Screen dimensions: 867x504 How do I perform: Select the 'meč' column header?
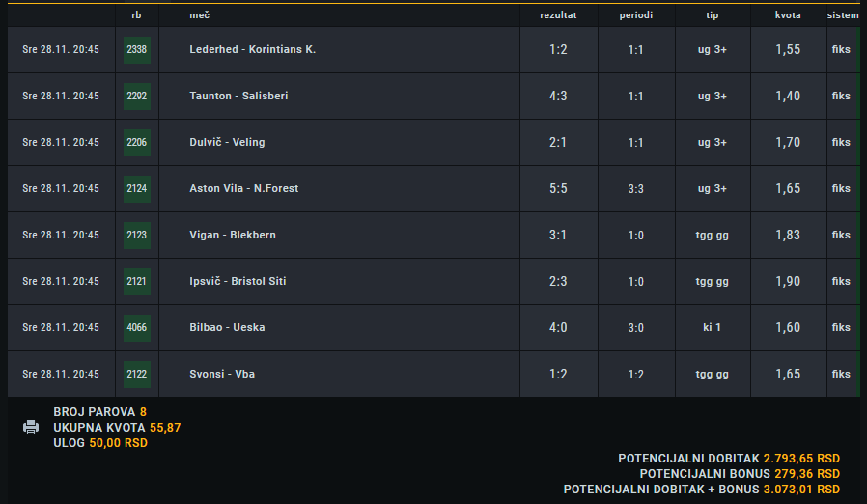click(200, 15)
